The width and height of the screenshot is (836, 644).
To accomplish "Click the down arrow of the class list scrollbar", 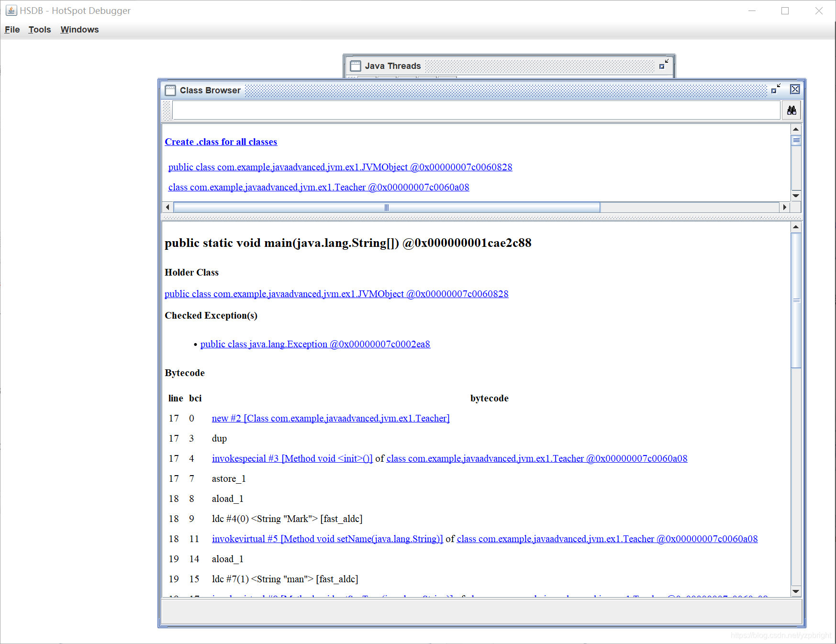I will coord(796,195).
